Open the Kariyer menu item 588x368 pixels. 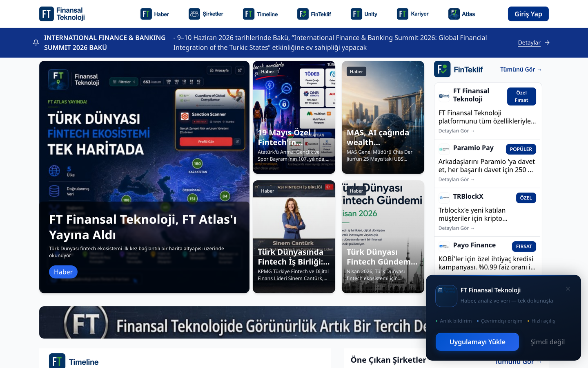point(413,14)
